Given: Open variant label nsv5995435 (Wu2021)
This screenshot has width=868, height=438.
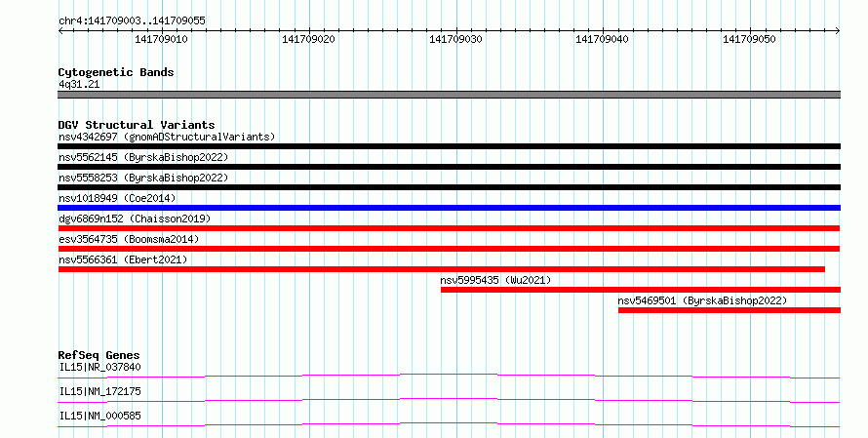Looking at the screenshot, I should [x=496, y=280].
